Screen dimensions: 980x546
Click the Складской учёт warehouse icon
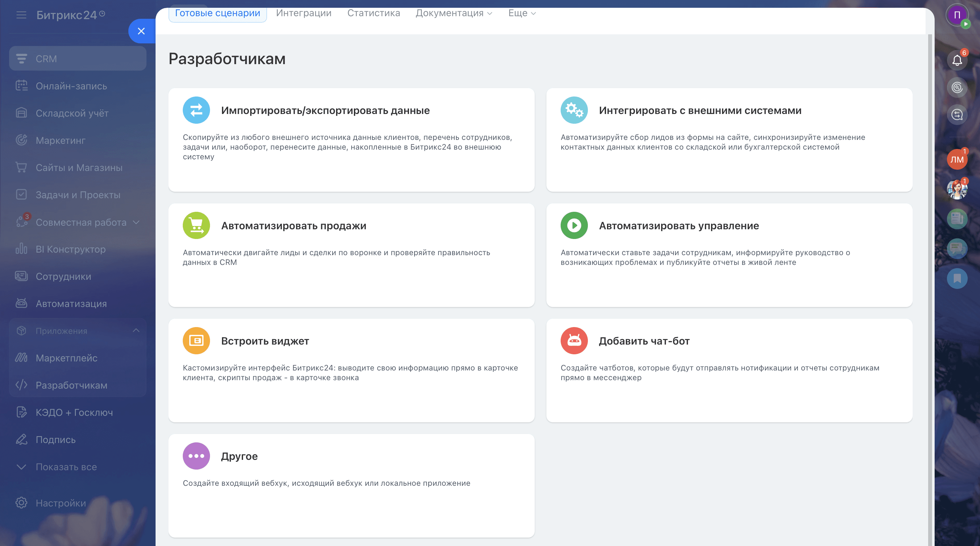point(22,113)
